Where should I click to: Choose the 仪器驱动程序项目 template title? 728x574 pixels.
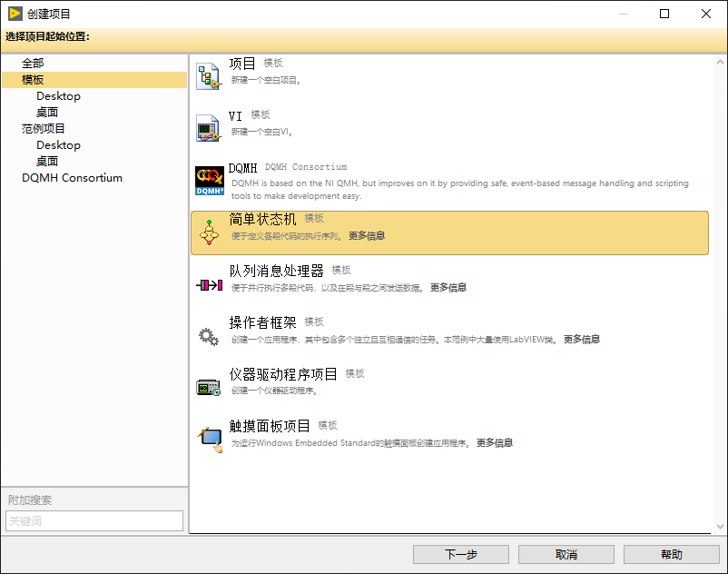pyautogui.click(x=283, y=374)
